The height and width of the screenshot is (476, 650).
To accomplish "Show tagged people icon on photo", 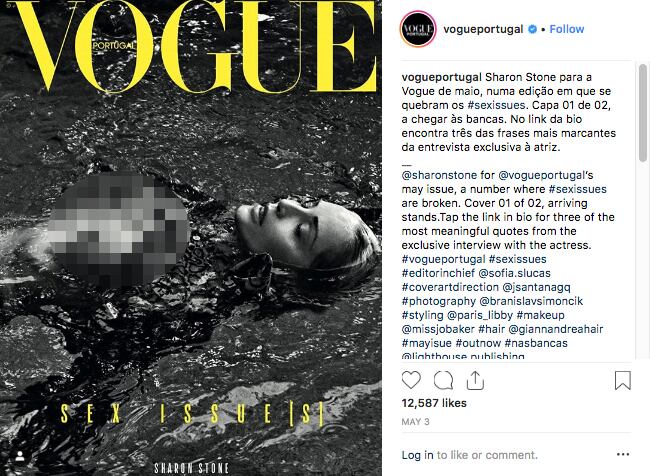I will (19, 457).
